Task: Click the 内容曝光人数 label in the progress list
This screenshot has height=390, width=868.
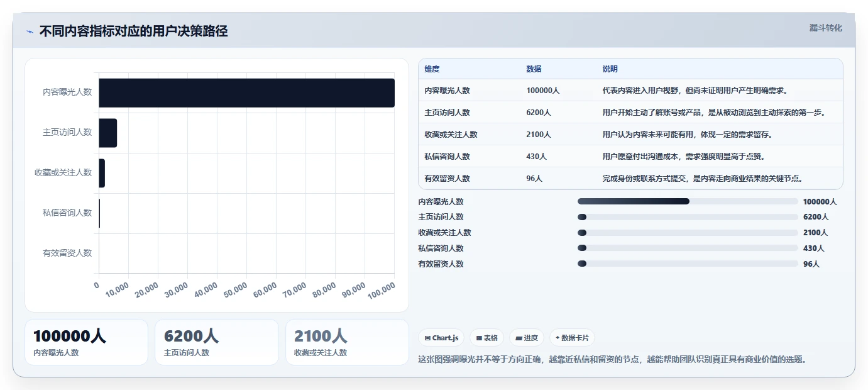Action: pos(441,202)
